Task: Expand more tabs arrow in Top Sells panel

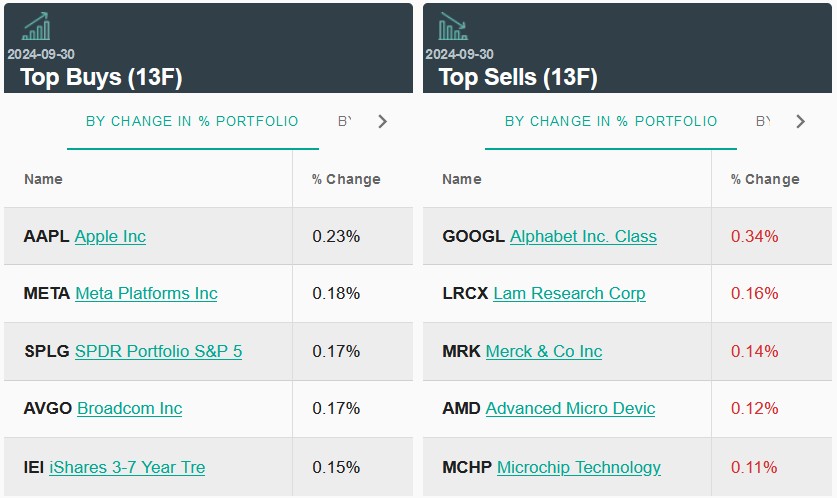Action: pos(800,122)
